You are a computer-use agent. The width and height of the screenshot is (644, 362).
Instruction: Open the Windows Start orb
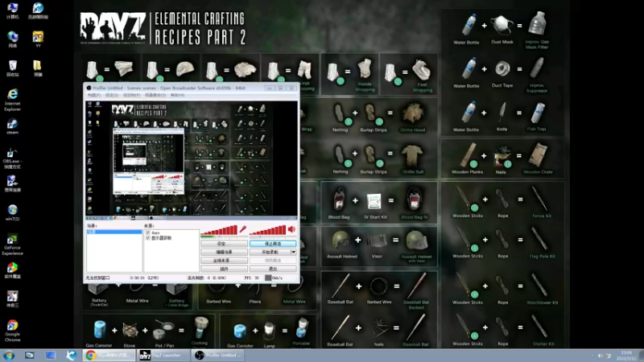(x=9, y=355)
